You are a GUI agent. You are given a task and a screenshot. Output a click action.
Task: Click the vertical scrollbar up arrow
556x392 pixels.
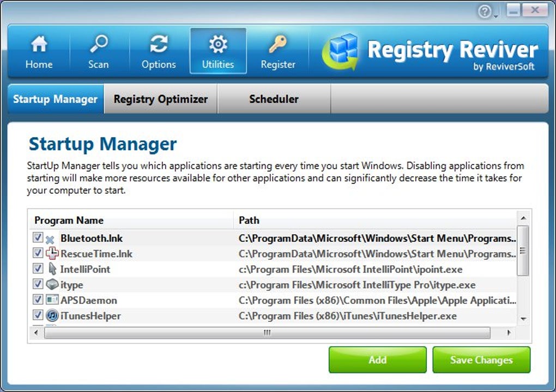coord(523,218)
